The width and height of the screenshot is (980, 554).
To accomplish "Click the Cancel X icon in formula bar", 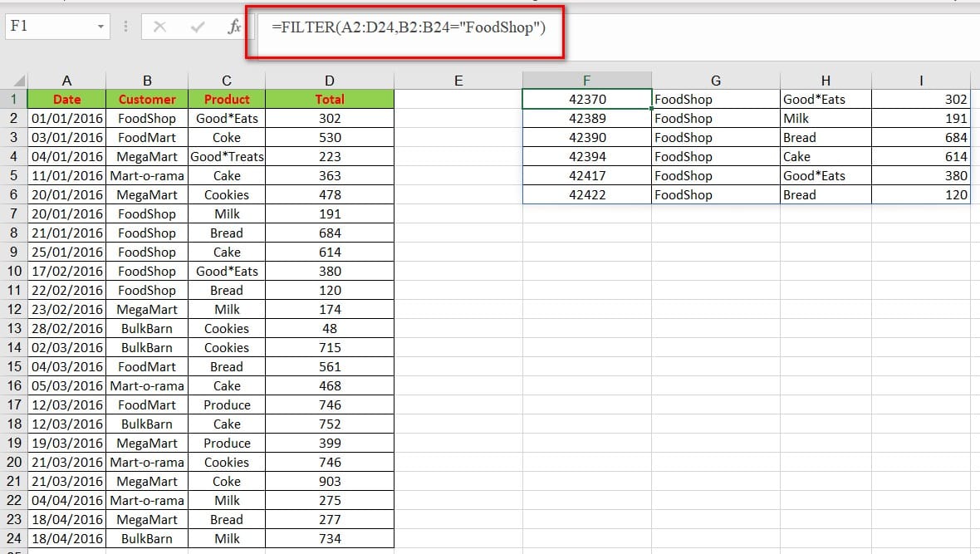I will [160, 27].
